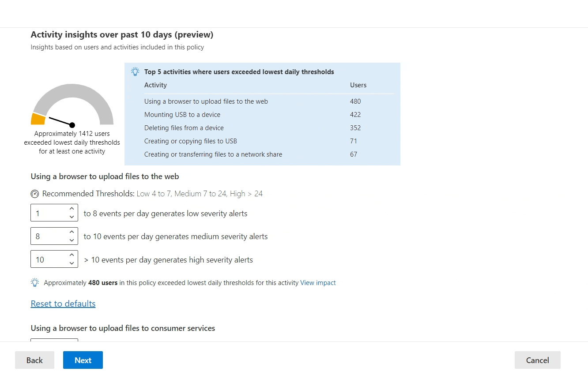Increase the low severity threshold value
588x375 pixels.
72,208
